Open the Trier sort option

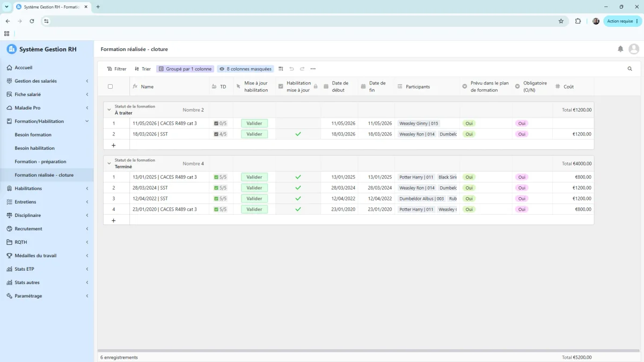point(143,69)
